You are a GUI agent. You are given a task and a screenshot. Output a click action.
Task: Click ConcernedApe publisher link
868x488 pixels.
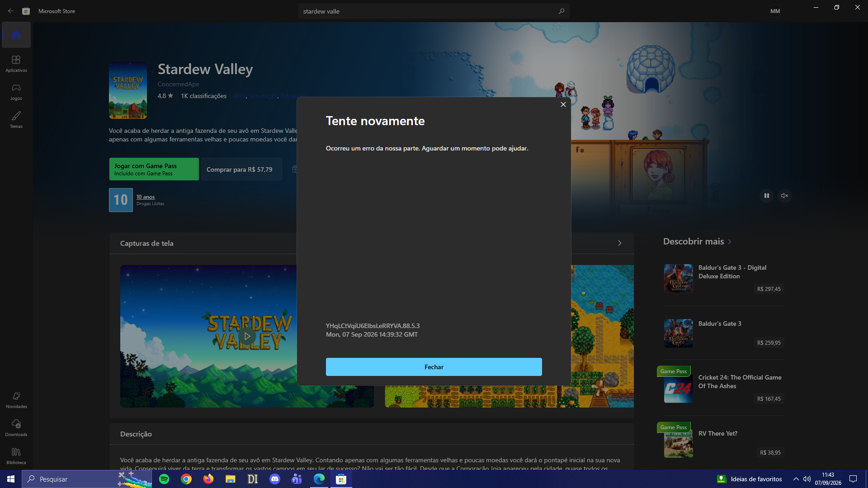click(178, 84)
